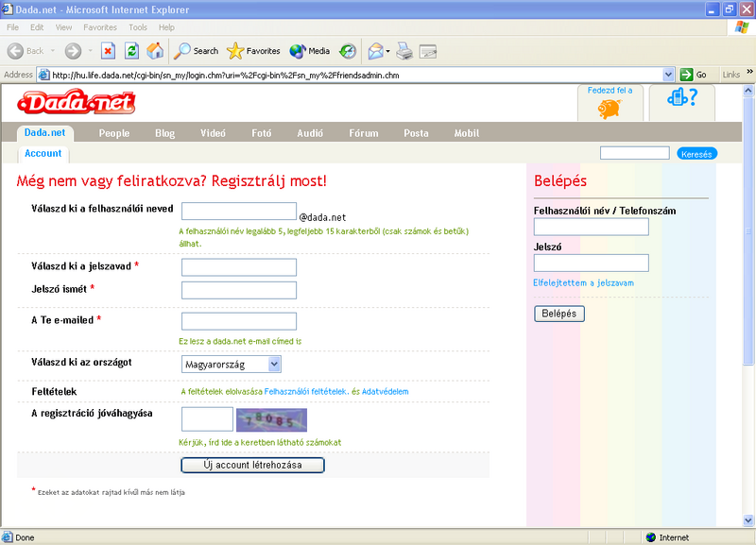This screenshot has width=756, height=545.
Task: Open the Media toolbar button
Action: (310, 51)
